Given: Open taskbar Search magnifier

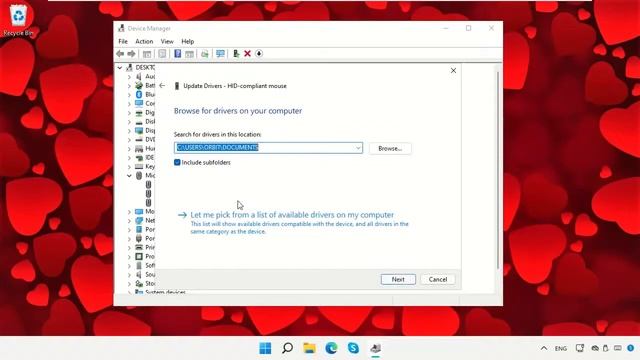Looking at the screenshot, I should [287, 348].
